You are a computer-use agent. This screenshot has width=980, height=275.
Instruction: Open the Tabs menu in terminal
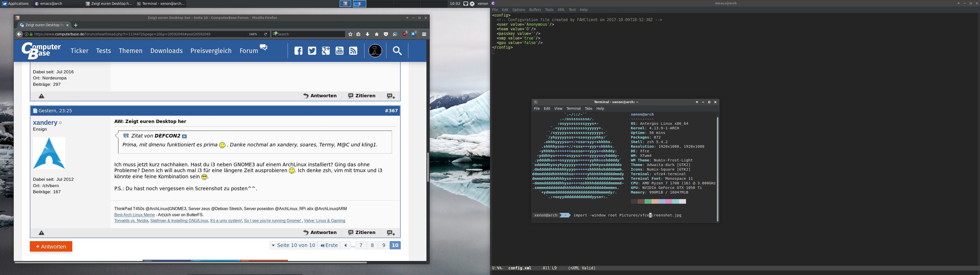589,109
